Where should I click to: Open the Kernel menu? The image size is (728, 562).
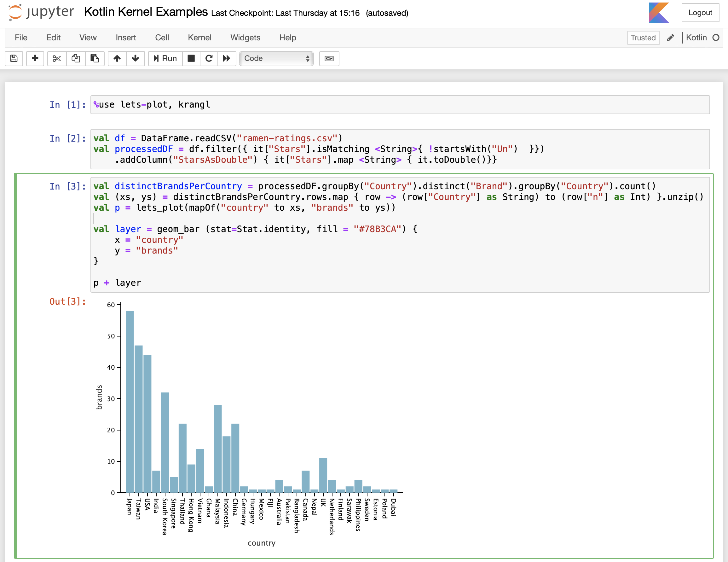click(199, 38)
